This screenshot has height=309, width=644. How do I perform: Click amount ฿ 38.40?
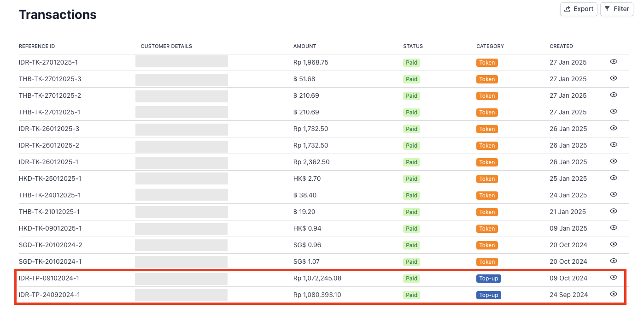pos(305,195)
